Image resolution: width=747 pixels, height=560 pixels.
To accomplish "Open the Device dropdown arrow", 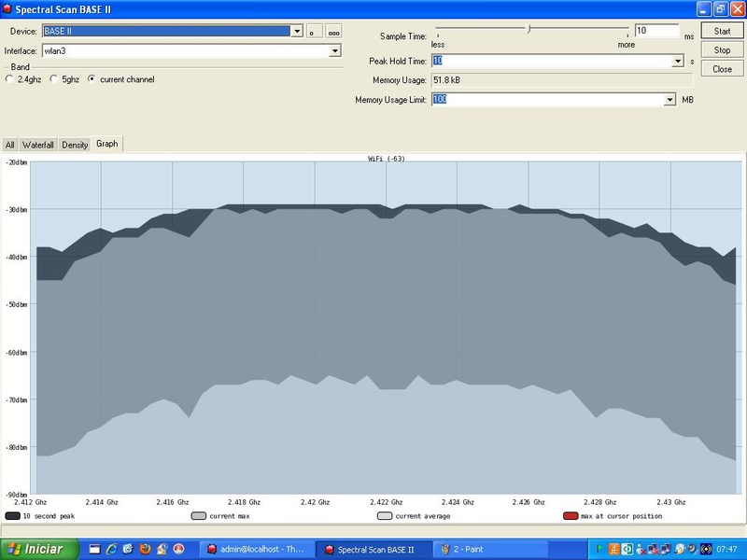I will coord(297,32).
